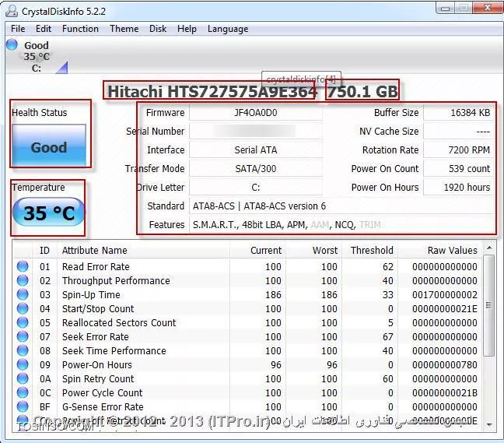The image size is (504, 443).
Task: Click the Reallocated Sectors Count status orb
Action: click(23, 322)
